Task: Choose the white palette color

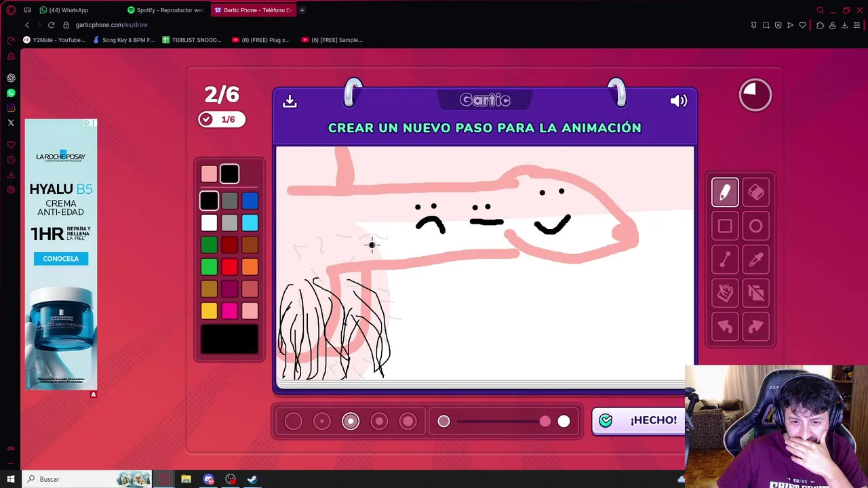Action: click(x=209, y=222)
